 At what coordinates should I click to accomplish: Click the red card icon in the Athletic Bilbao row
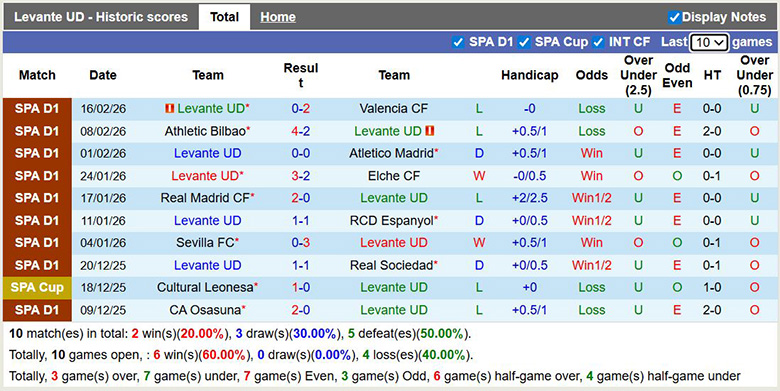tap(430, 131)
